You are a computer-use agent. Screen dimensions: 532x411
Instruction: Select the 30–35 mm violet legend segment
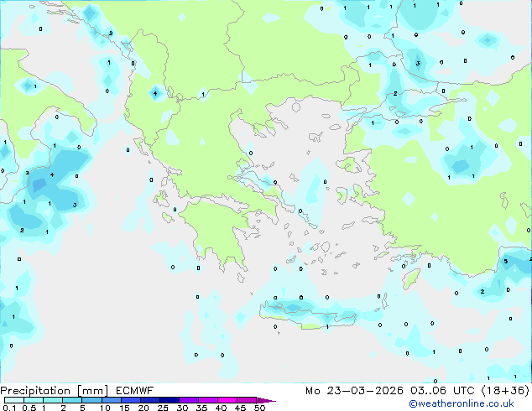(188, 400)
